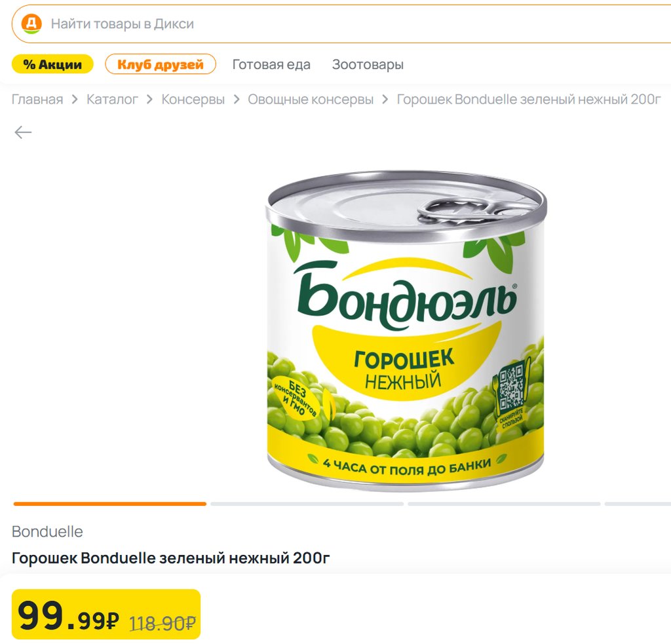Click the yellow 99.99₽ price badge
Screen dimensions: 671x644
[106, 615]
